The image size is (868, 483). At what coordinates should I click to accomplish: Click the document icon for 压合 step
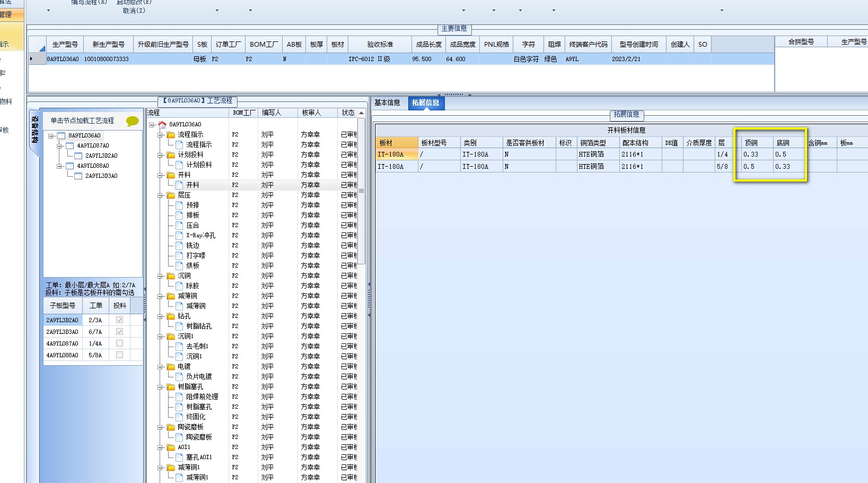(x=179, y=226)
